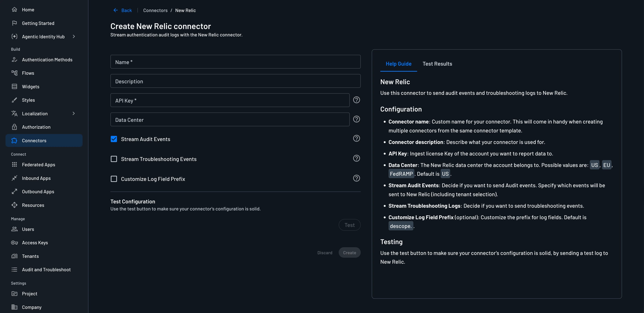Show help for the Data Center field
This screenshot has height=313, width=644.
pos(357,119)
